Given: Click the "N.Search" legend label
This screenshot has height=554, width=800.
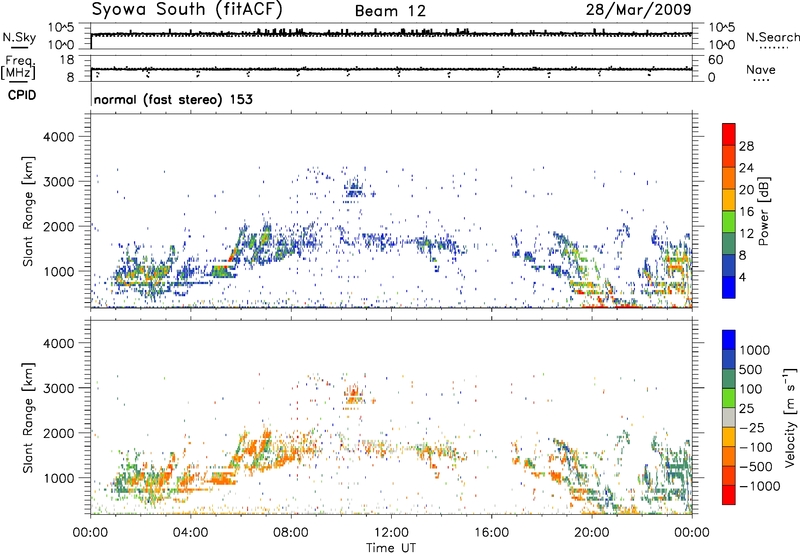Looking at the screenshot, I should (772, 37).
